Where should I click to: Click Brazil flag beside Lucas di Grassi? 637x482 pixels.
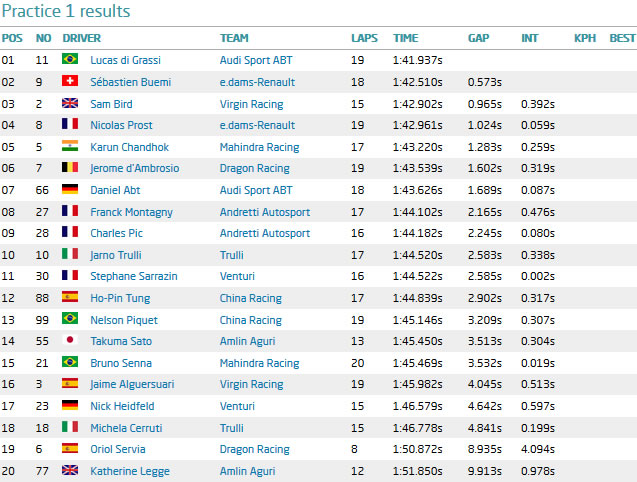pyautogui.click(x=70, y=59)
